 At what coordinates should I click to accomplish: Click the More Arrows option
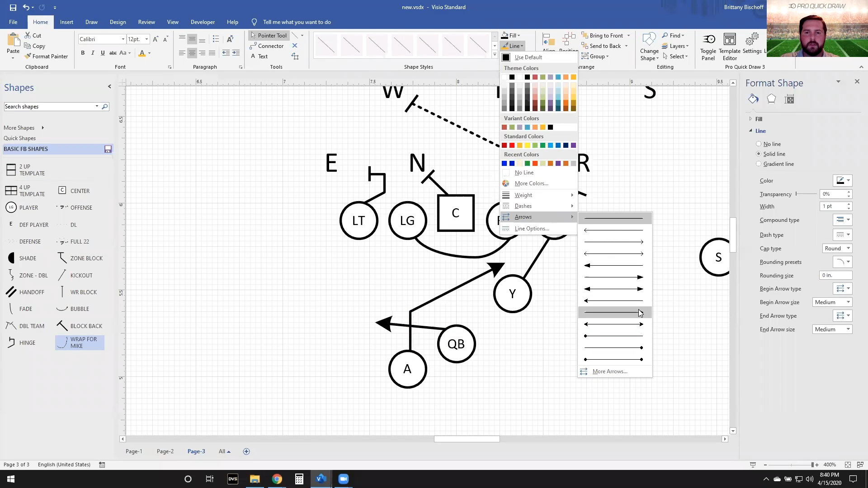tap(609, 371)
